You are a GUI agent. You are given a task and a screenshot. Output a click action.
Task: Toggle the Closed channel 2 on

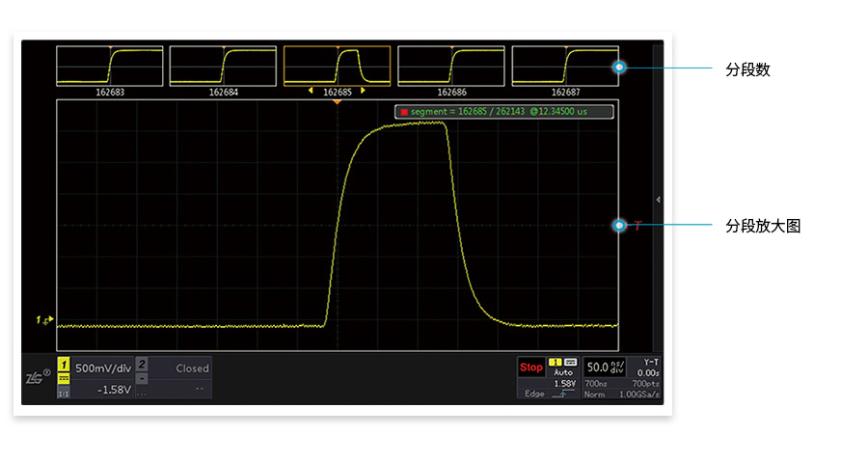[x=191, y=368]
